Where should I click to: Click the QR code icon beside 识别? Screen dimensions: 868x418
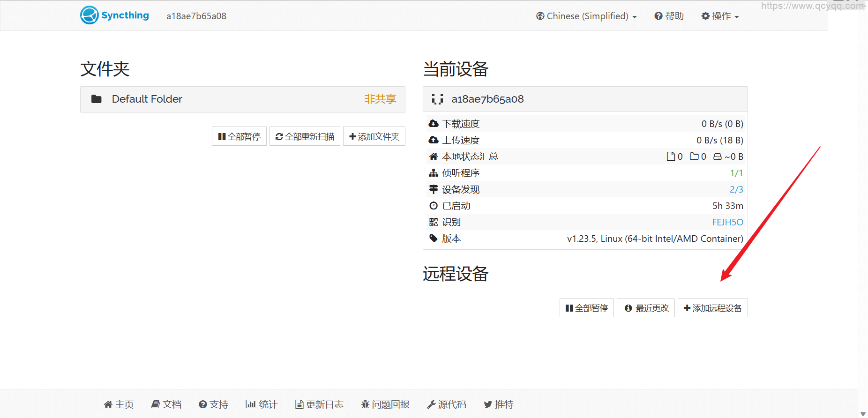[434, 222]
